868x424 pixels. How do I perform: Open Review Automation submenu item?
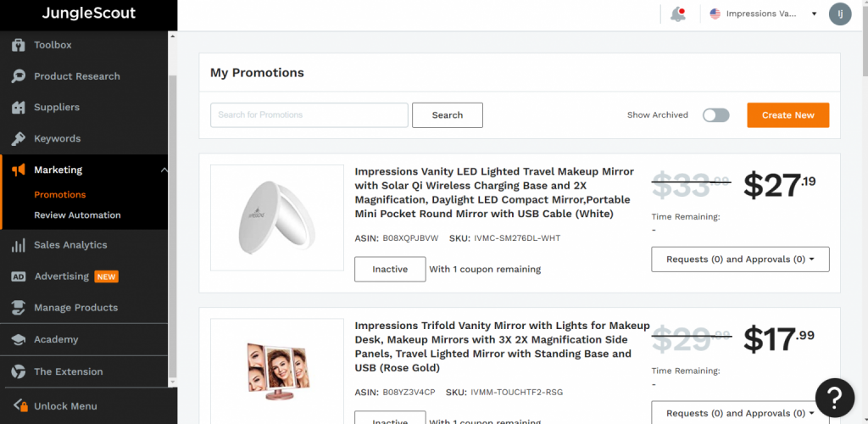[77, 215]
